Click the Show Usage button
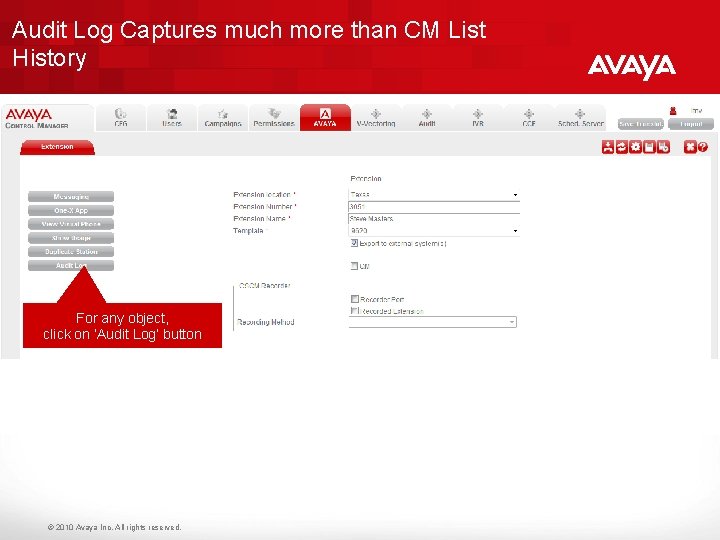Viewport: 720px width, 540px height. (x=71, y=238)
